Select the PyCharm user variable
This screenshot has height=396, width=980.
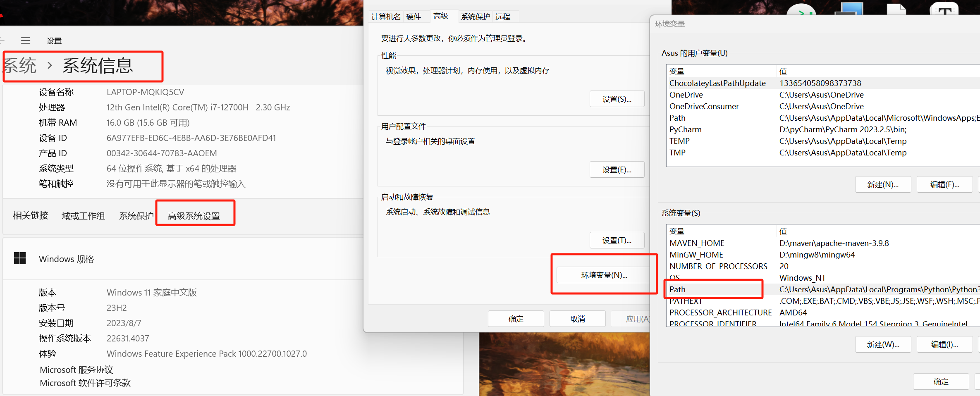tap(823, 129)
